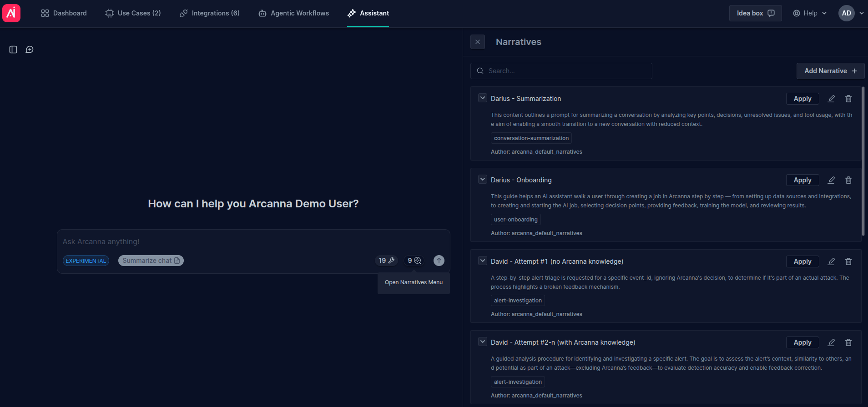Viewport: 868px width, 407px height.
Task: Click Summarize chat button
Action: pyautogui.click(x=151, y=261)
